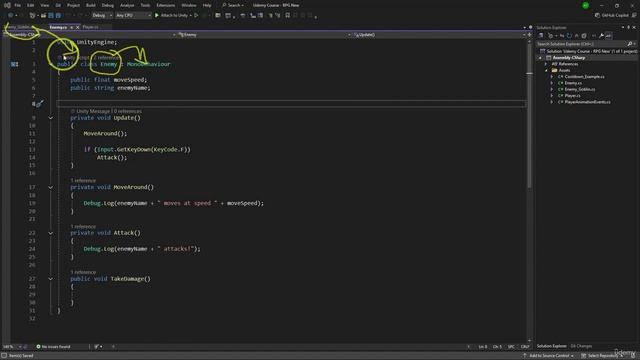Collapse the Assets folder node
Viewport: 640px width, 360px height.
point(546,71)
